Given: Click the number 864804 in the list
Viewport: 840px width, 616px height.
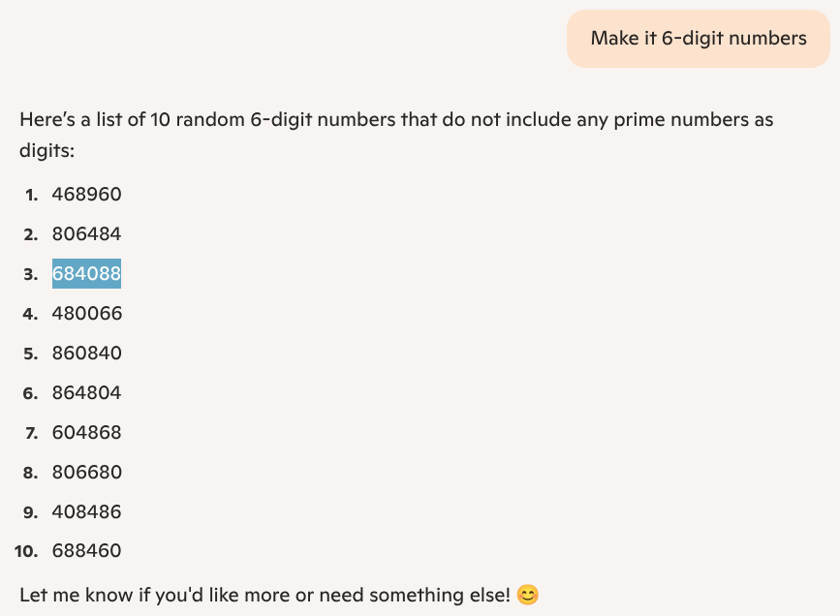Looking at the screenshot, I should coord(87,392).
